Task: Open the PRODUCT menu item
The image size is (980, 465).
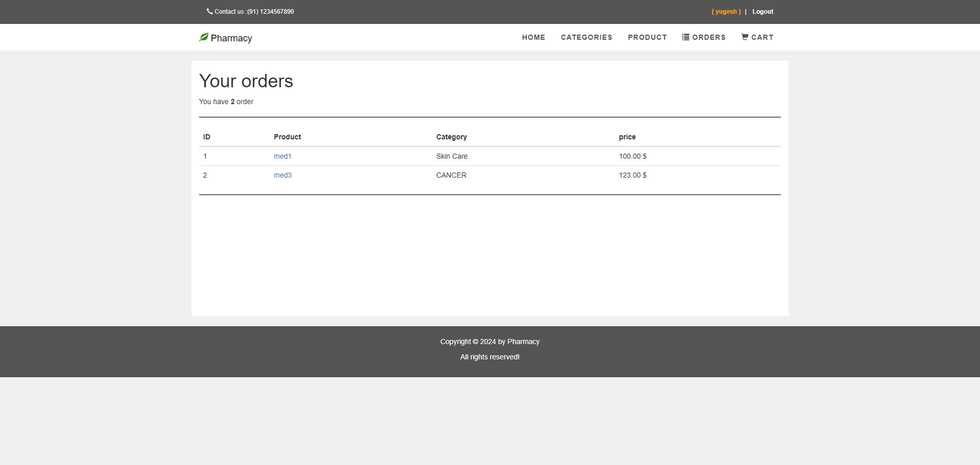Action: tap(647, 37)
